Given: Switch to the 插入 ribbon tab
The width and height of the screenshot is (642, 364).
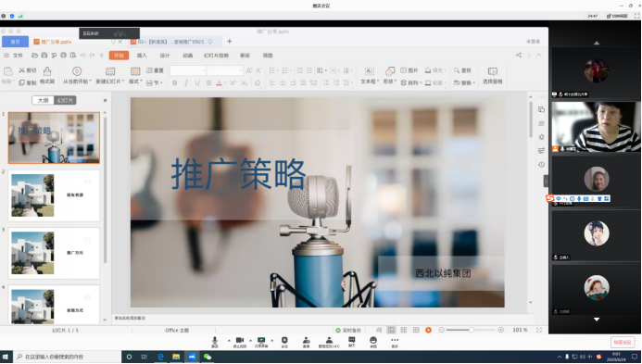Looking at the screenshot, I should click(x=142, y=56).
